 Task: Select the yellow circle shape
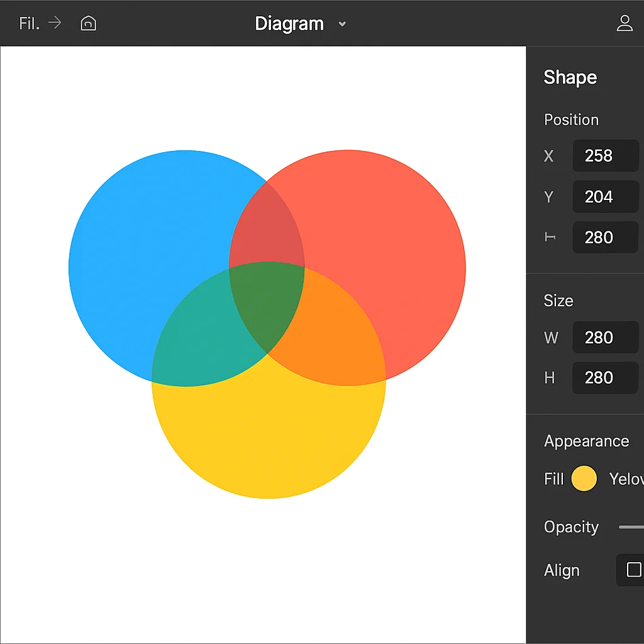(x=264, y=440)
